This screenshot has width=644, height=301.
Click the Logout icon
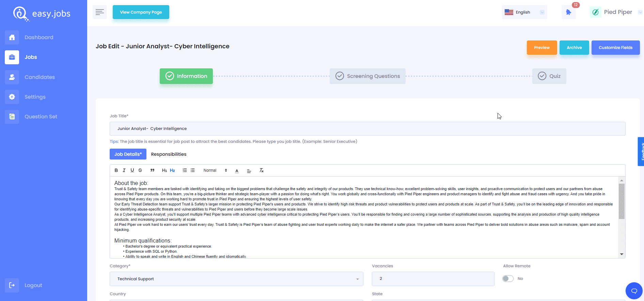coord(12,285)
